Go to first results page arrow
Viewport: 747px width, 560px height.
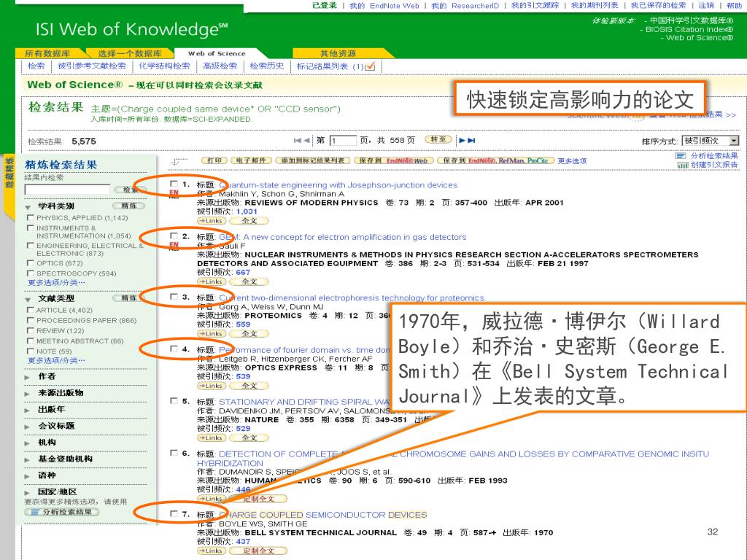(x=298, y=140)
